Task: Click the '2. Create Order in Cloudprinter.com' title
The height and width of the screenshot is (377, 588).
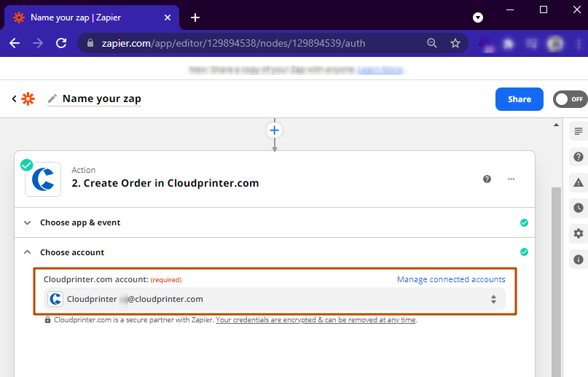Action: click(x=165, y=183)
